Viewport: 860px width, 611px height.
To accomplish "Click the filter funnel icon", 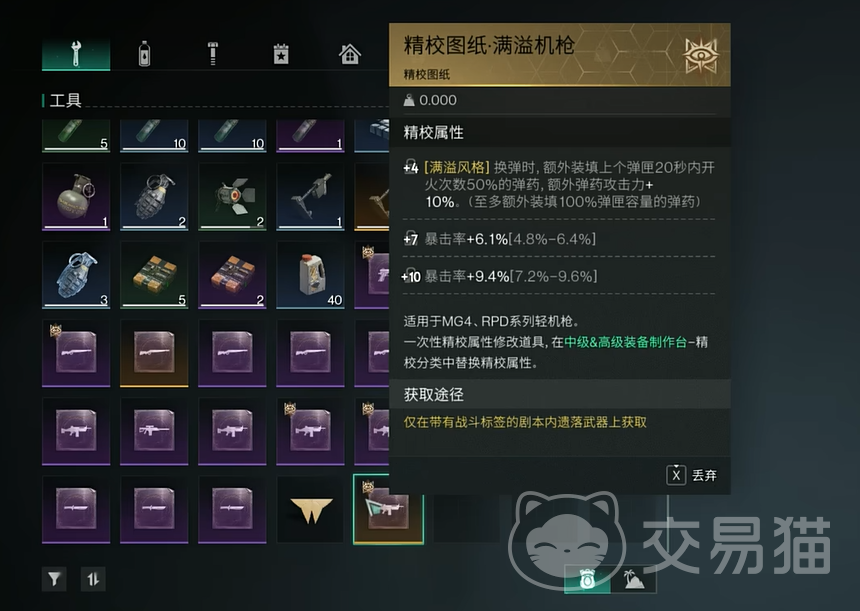I will (54, 579).
